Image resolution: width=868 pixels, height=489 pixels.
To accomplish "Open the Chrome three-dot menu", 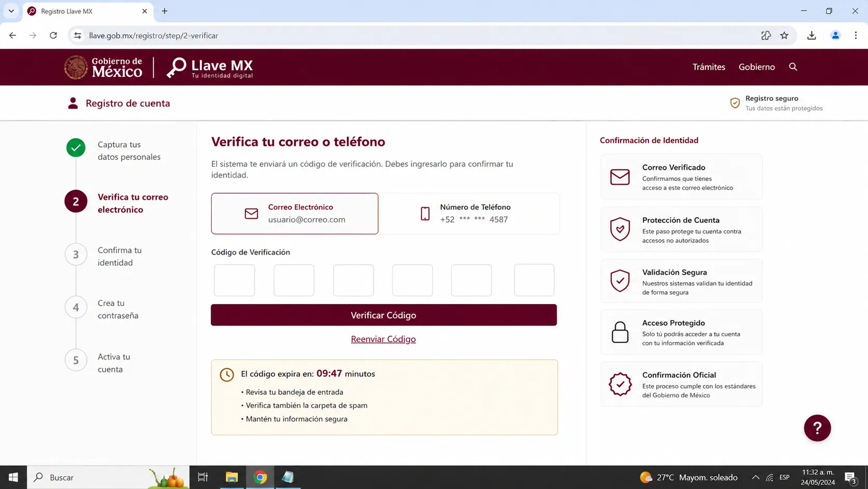I will tap(856, 35).
